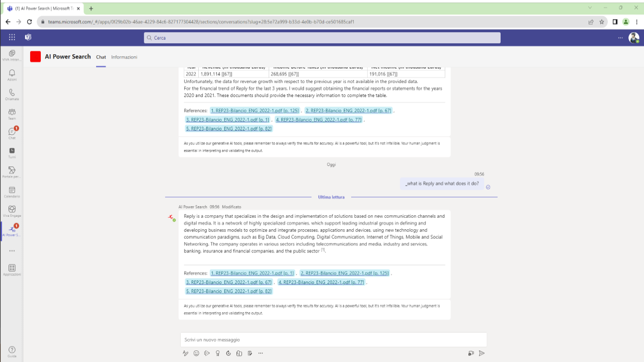Viewport: 644px width, 362px height.
Task: Open the Teams app launcher grid
Action: [x=12, y=37]
